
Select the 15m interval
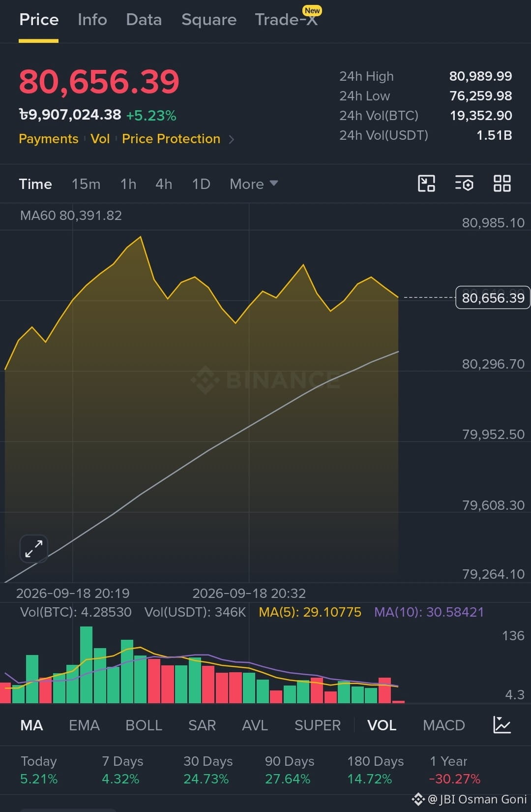pos(86,184)
